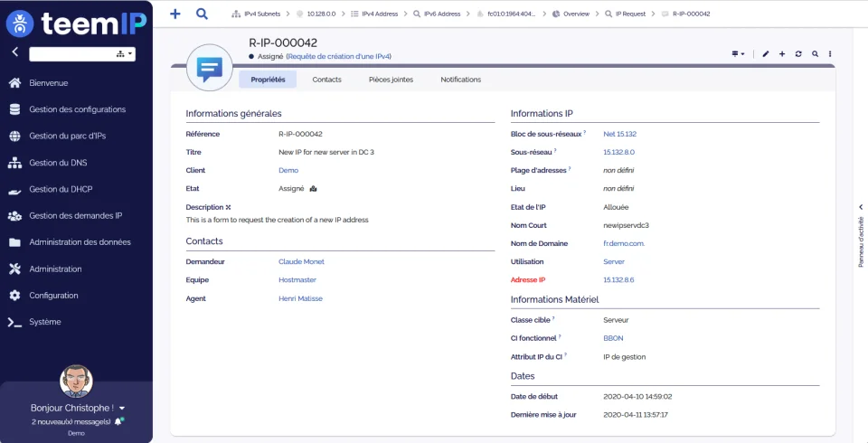Show help tooltip for Attribut IP du CI

point(565,355)
